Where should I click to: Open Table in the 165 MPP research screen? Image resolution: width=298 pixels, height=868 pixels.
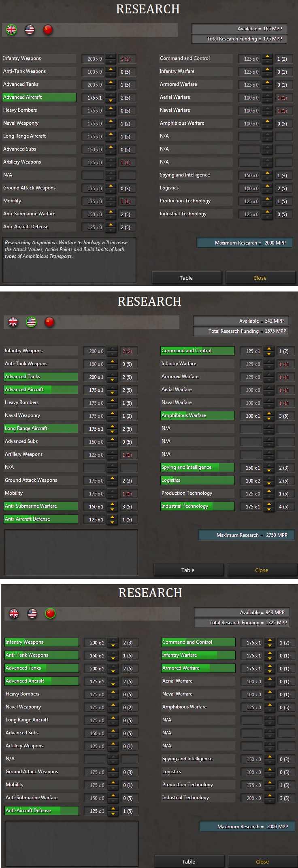(x=187, y=278)
